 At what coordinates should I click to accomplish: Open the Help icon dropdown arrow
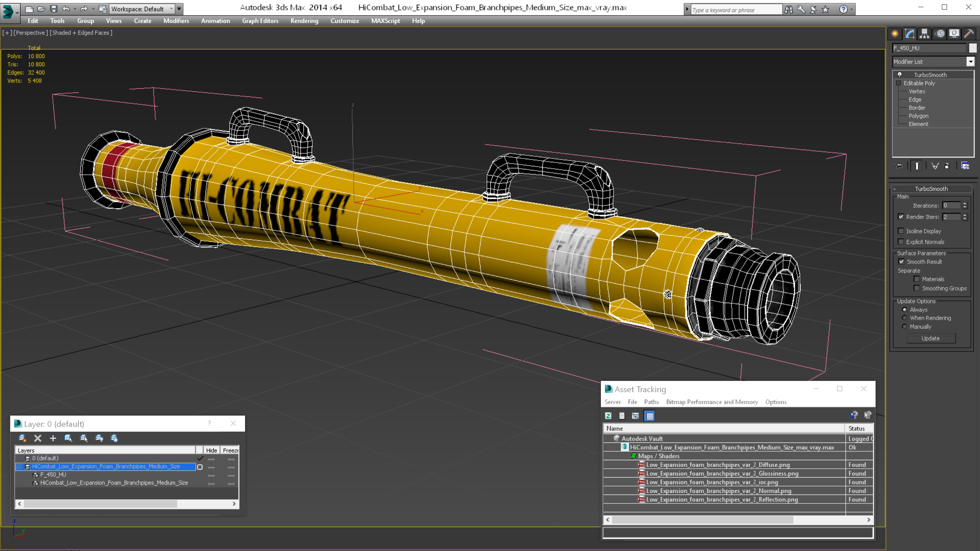[851, 10]
